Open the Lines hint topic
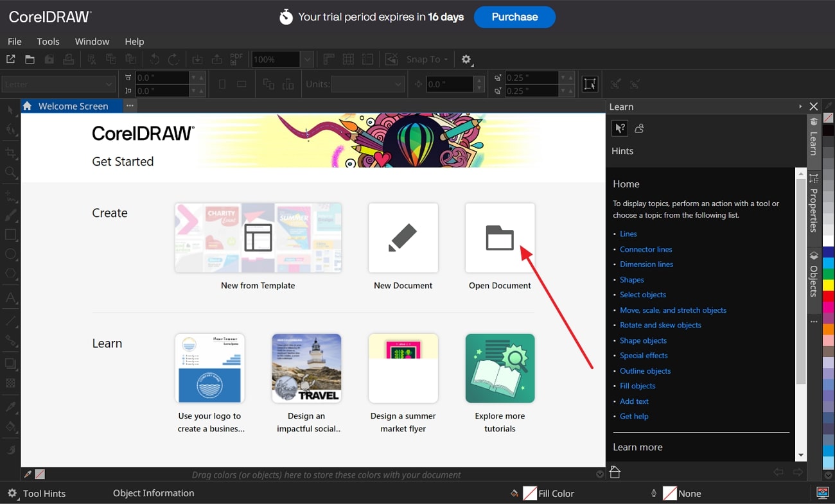 pos(628,234)
